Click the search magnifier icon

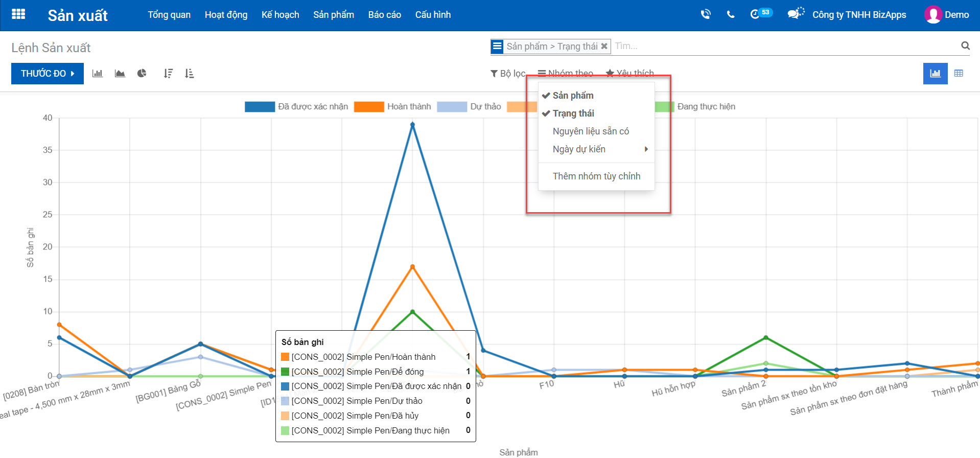click(965, 45)
